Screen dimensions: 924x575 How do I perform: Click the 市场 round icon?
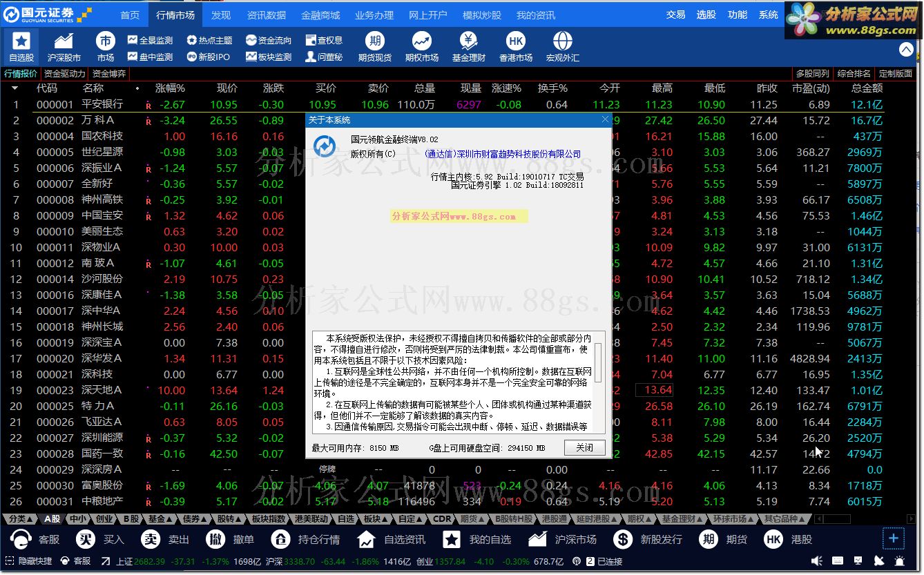[x=105, y=41]
